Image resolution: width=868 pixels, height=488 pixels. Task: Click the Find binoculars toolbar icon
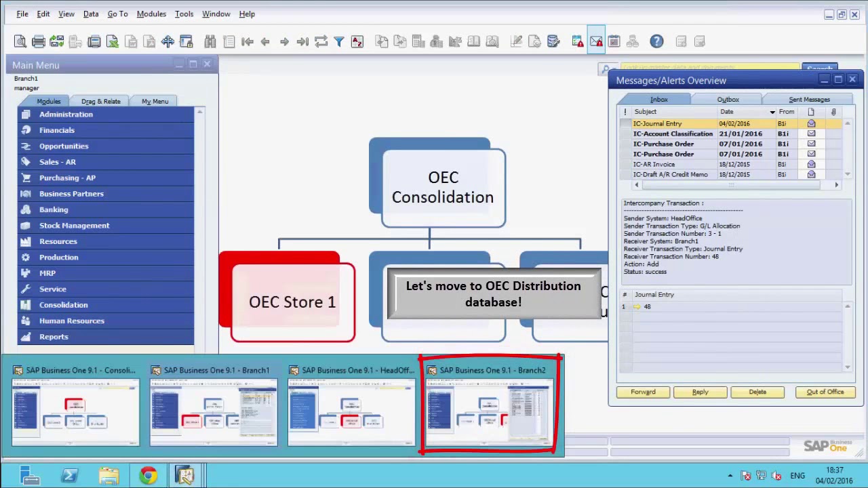pos(210,42)
